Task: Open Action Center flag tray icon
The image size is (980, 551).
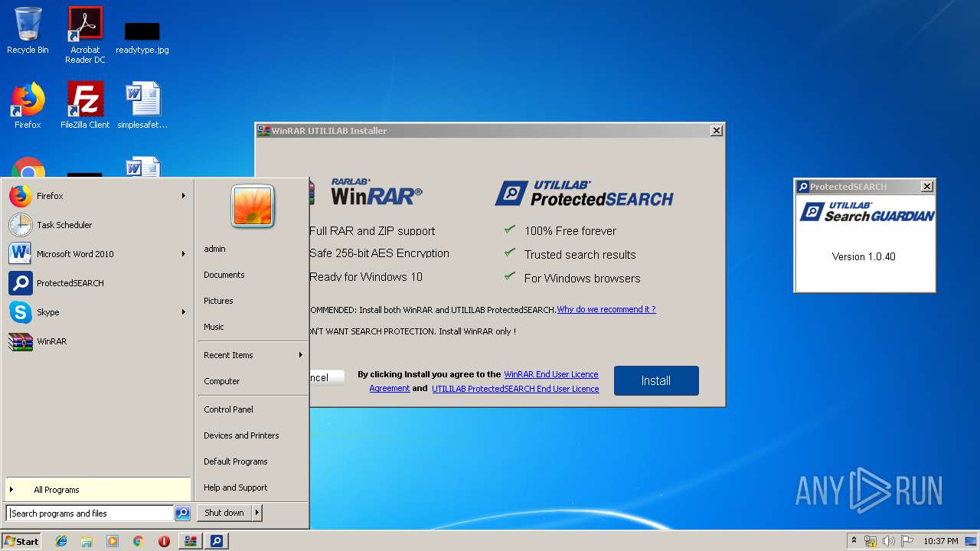Action: [x=907, y=541]
